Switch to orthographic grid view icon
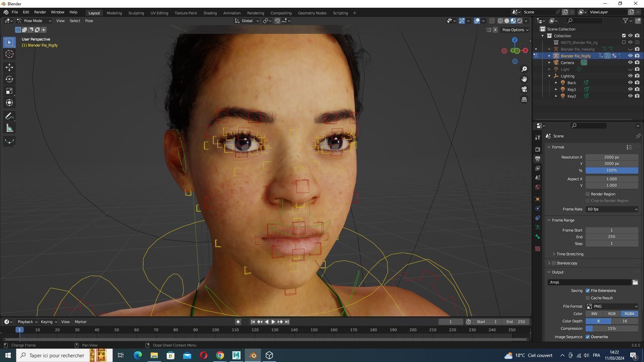The width and height of the screenshot is (644, 362). click(x=524, y=100)
